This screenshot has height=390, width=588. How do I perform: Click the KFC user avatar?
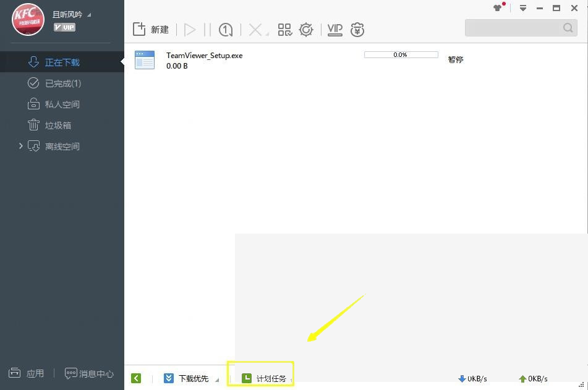(x=28, y=20)
